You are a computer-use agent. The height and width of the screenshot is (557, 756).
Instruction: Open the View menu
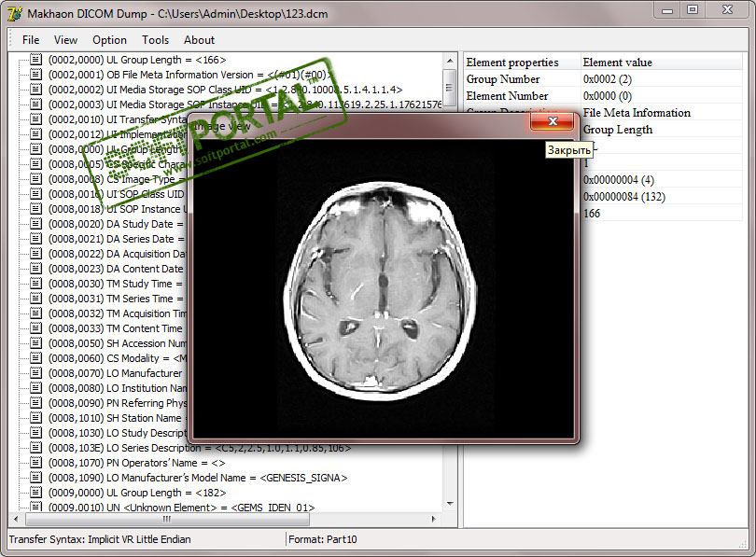(x=65, y=40)
